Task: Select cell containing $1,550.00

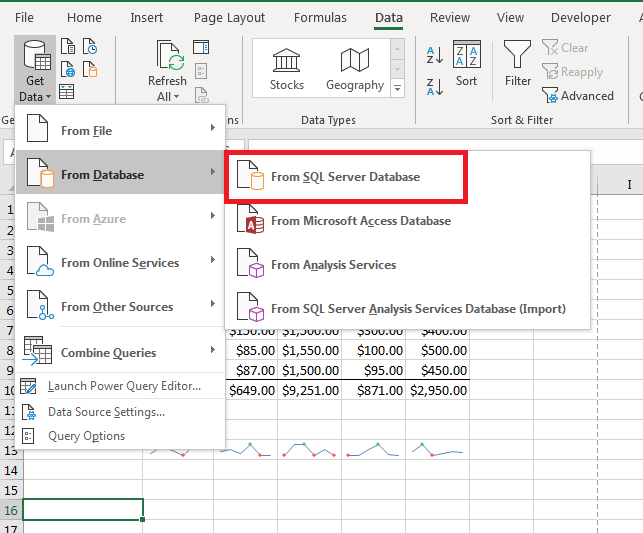Action: 310,351
